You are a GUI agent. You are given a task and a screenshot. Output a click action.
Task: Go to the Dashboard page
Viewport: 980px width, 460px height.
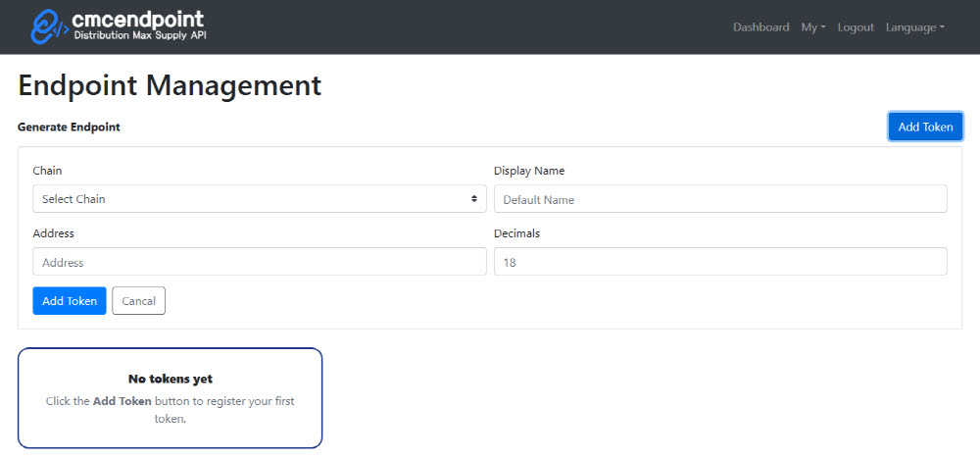click(760, 27)
